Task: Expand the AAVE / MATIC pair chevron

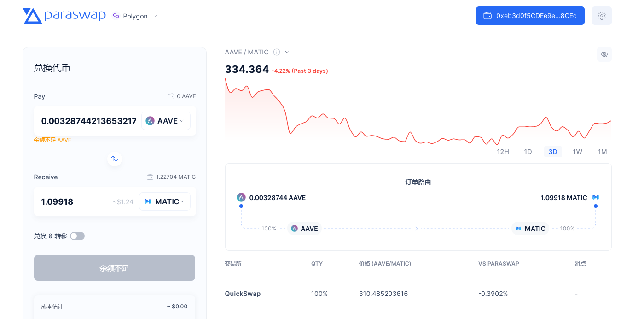Action: (x=287, y=52)
